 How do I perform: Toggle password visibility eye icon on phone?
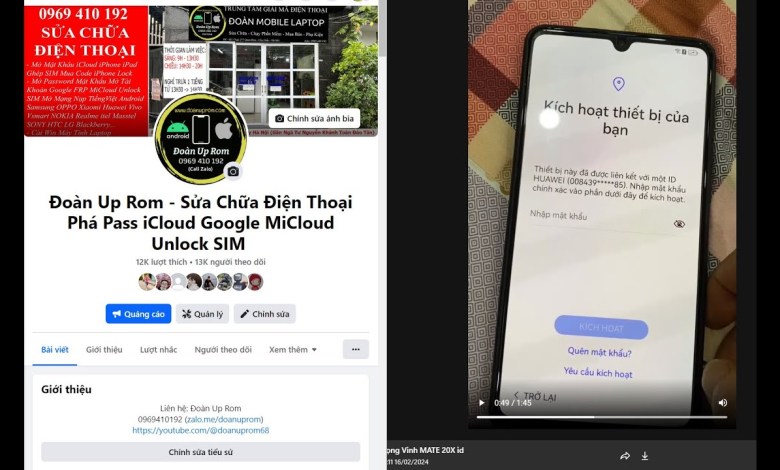pyautogui.click(x=679, y=224)
